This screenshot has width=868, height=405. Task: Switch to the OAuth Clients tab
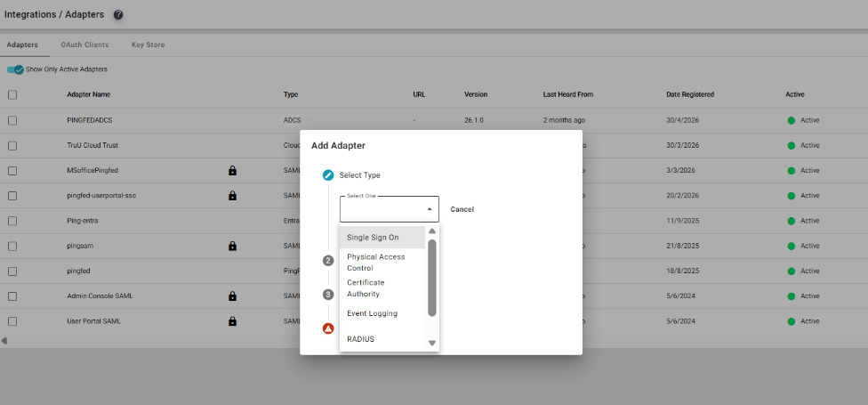(84, 45)
